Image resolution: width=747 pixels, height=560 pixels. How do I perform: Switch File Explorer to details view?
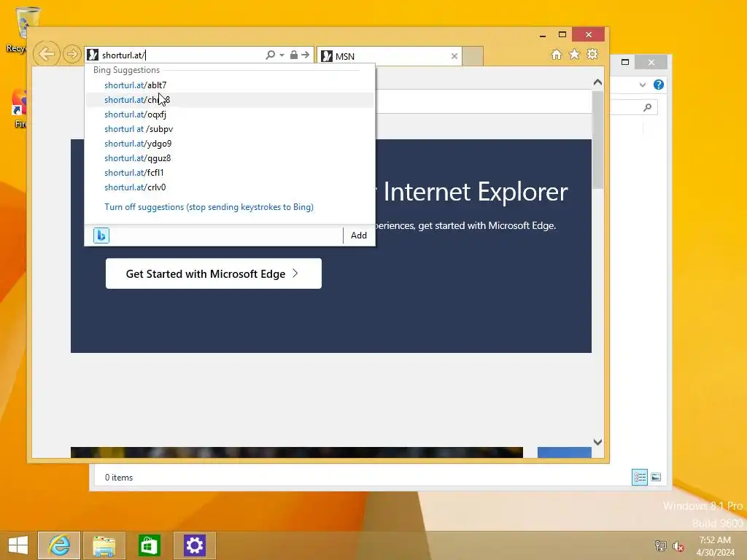tap(639, 477)
